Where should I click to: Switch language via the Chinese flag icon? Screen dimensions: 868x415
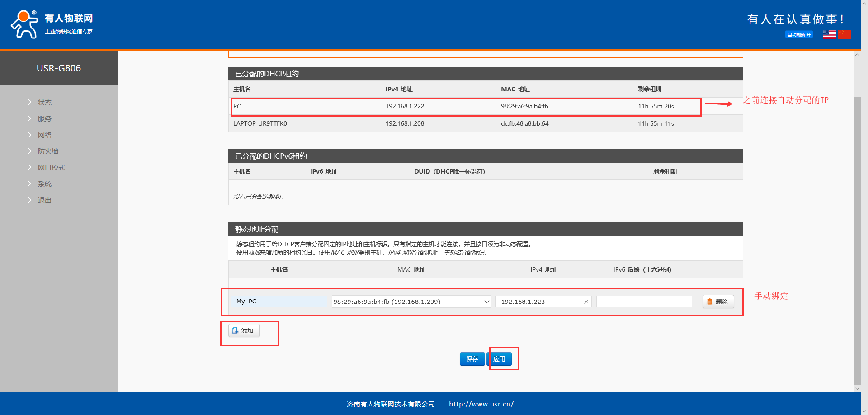point(844,34)
